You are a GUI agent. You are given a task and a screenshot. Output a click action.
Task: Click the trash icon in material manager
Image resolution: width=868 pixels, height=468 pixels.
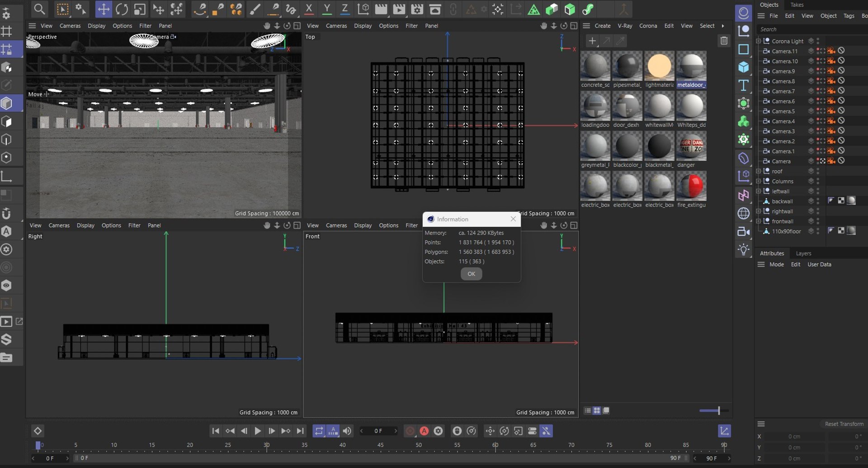[x=724, y=41]
